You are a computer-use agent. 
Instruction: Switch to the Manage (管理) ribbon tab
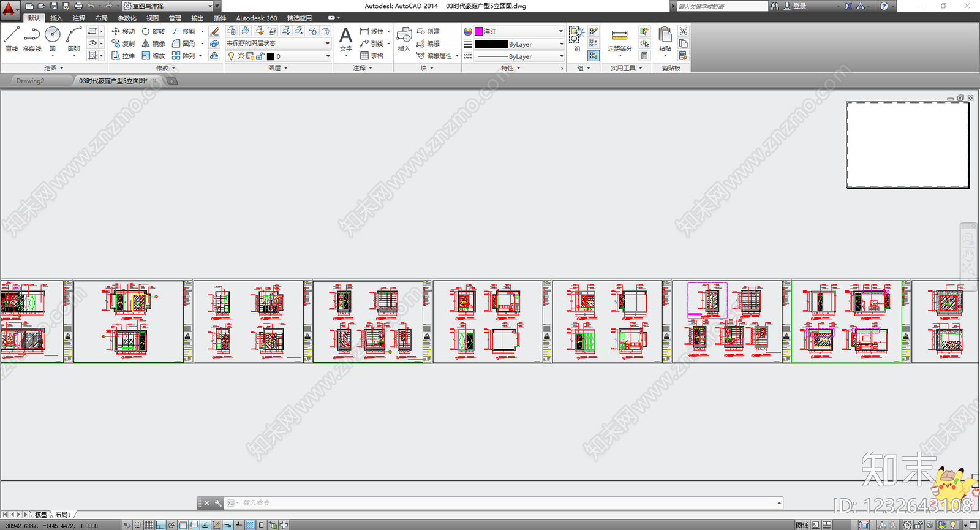pyautogui.click(x=175, y=18)
